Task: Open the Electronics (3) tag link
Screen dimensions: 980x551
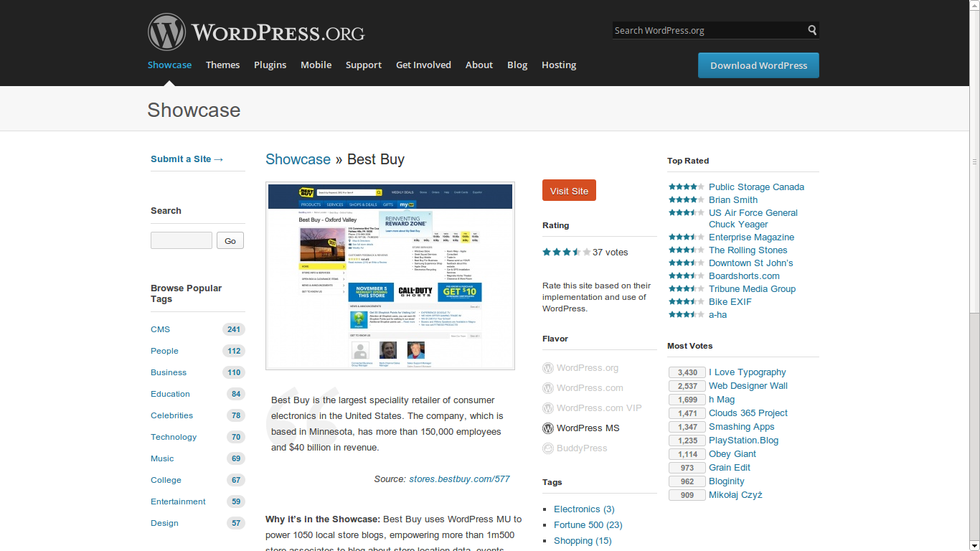Action: click(584, 509)
